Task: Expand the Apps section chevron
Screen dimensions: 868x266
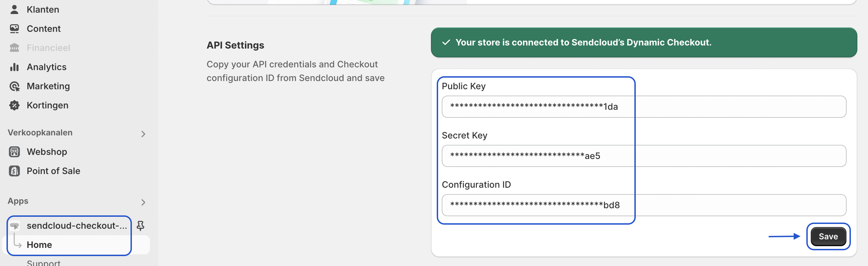Action: (143, 202)
